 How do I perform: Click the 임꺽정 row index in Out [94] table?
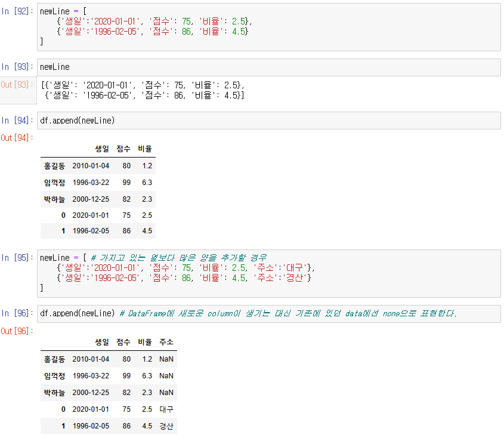(55, 183)
